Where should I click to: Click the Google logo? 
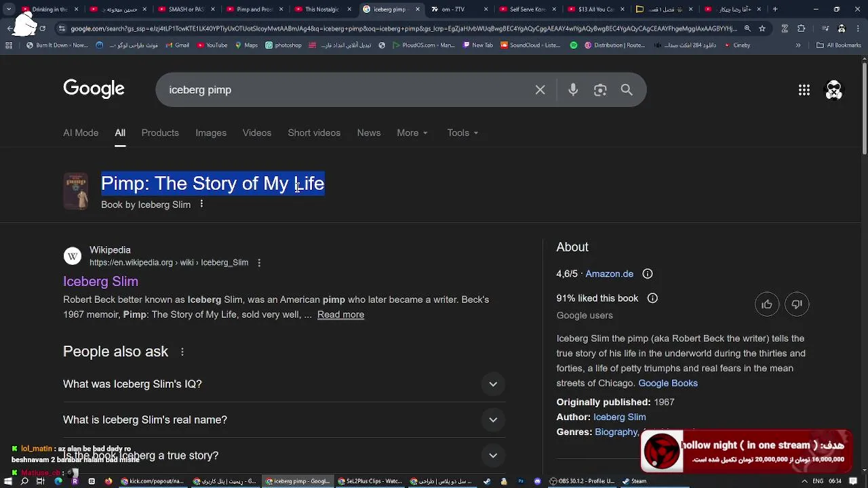click(94, 89)
